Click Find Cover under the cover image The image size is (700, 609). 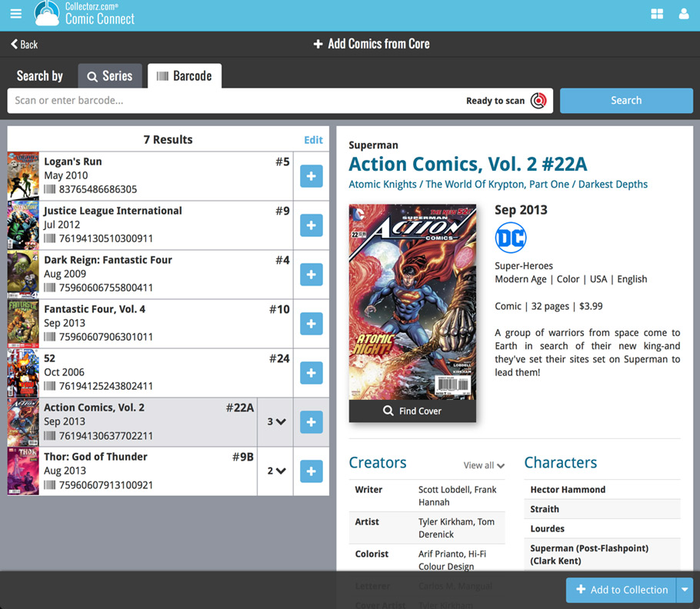(x=412, y=411)
